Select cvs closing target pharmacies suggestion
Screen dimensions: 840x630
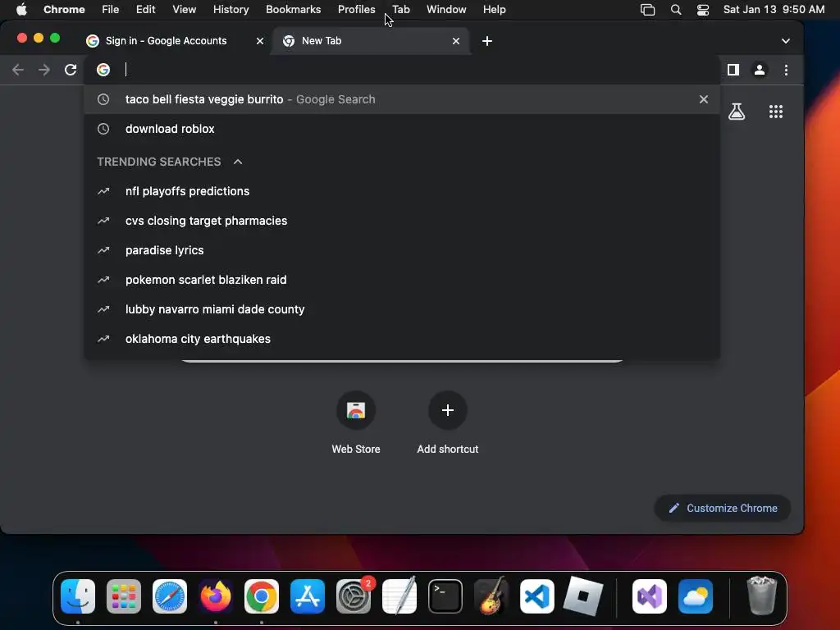click(x=402, y=221)
